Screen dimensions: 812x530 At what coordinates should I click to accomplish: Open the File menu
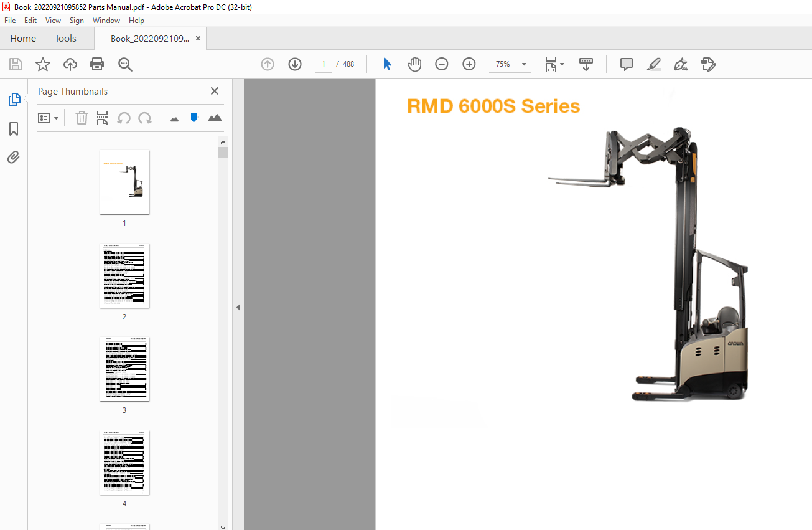(10, 21)
